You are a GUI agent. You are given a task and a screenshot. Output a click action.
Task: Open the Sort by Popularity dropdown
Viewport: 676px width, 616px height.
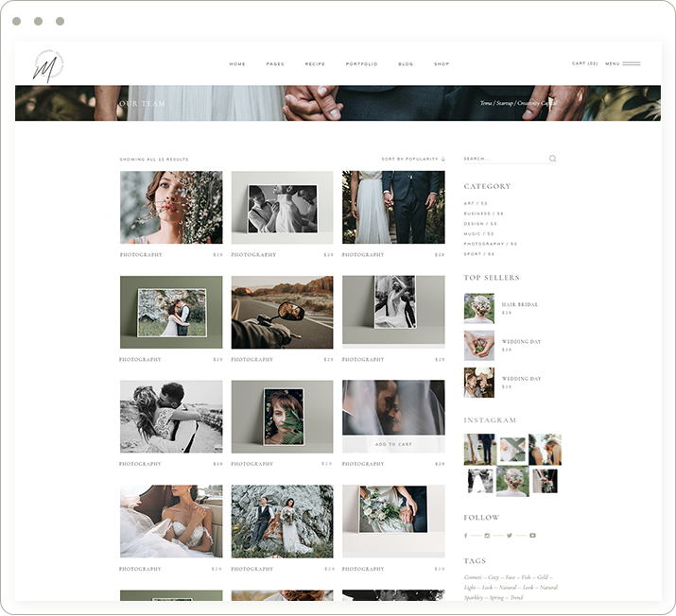(x=412, y=159)
